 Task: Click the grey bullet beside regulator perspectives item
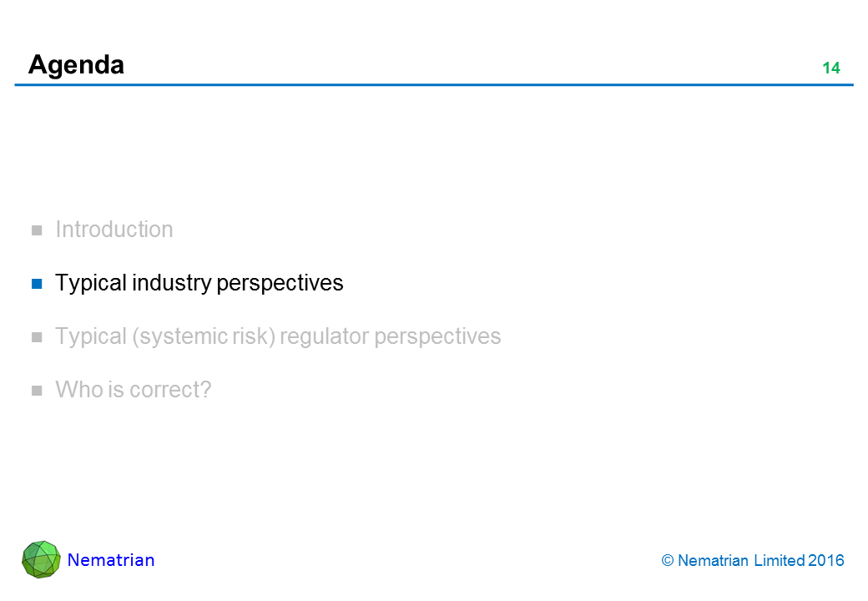pyautogui.click(x=37, y=337)
